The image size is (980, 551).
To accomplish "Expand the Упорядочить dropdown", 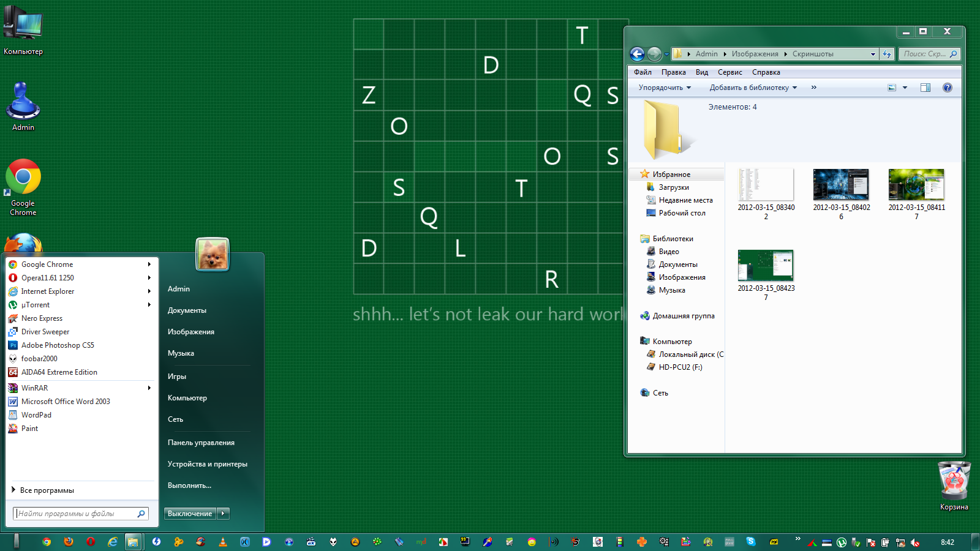I will tap(665, 88).
